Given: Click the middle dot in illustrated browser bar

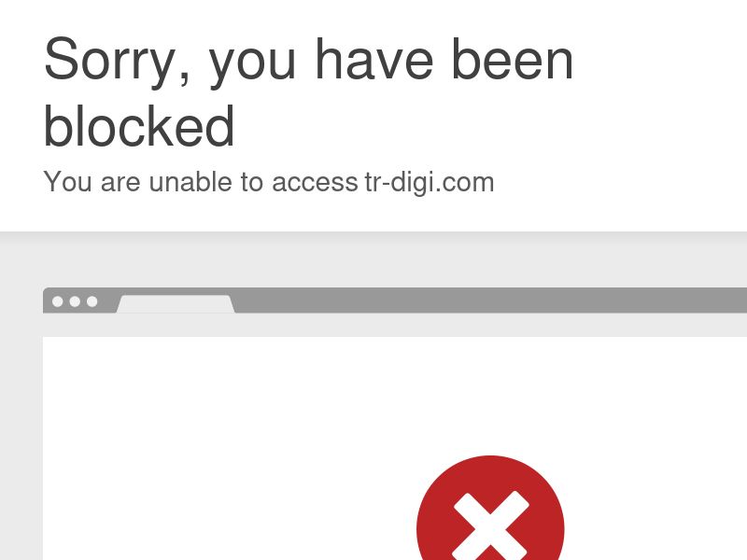Looking at the screenshot, I should coord(75,301).
